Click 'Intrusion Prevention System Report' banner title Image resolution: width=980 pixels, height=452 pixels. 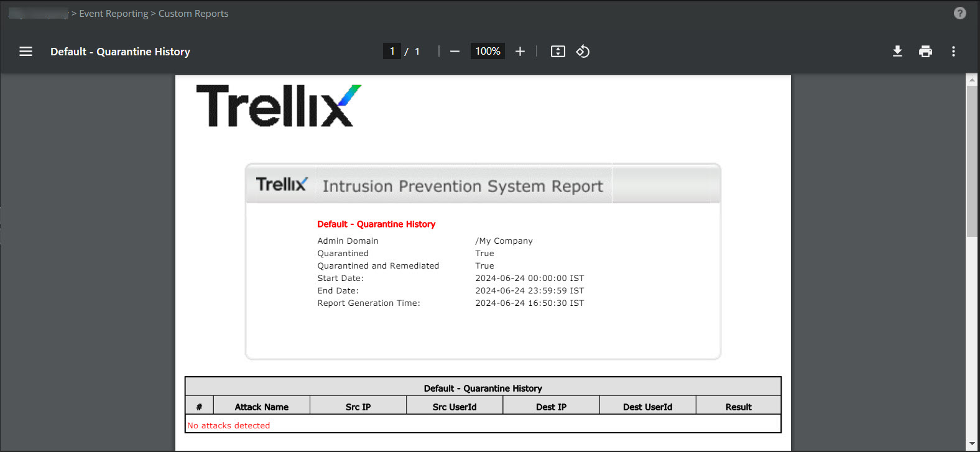click(x=463, y=186)
